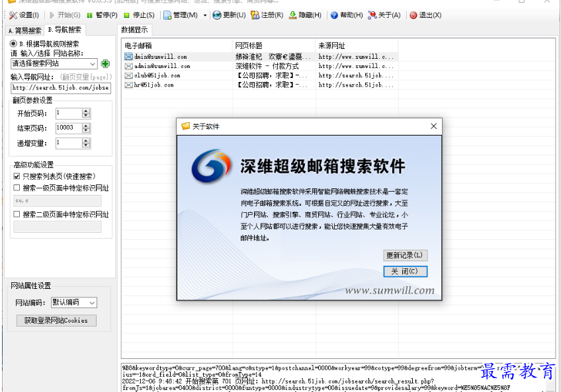Increase 结束页码 with the up arrow
Image resolution: width=561 pixels, height=392 pixels.
(x=86, y=126)
